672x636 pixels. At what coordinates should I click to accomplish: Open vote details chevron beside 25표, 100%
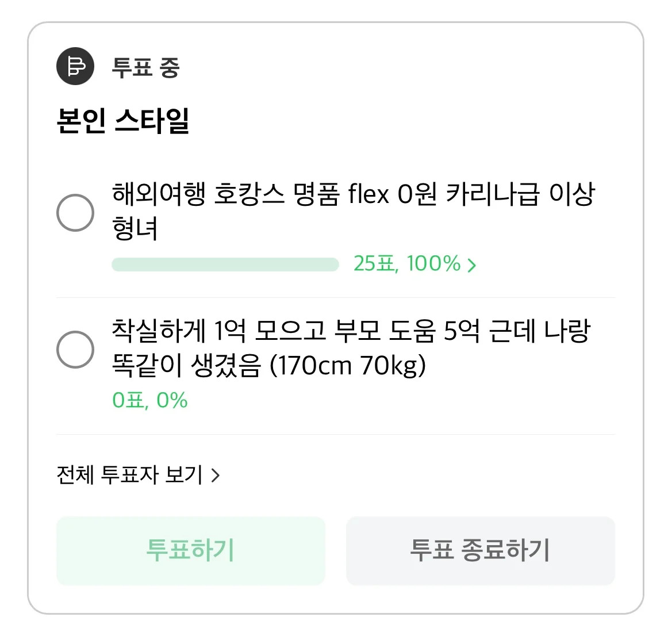coord(472,265)
